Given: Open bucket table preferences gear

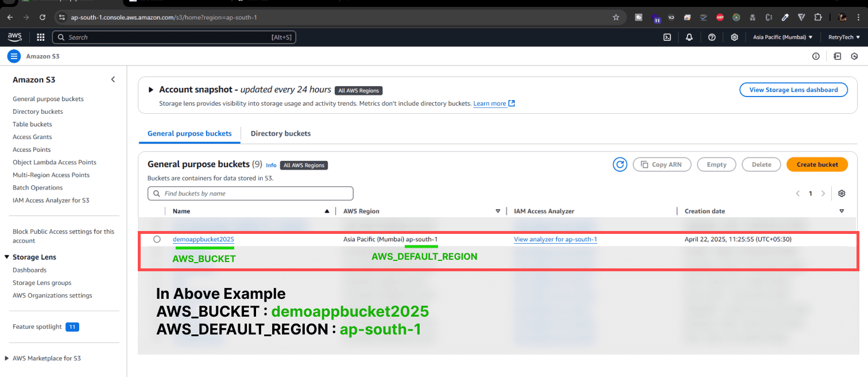Looking at the screenshot, I should point(842,194).
